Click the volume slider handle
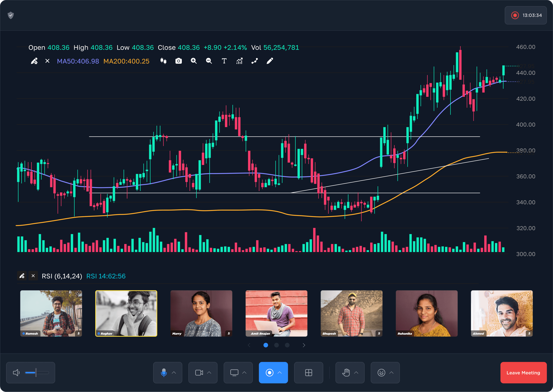This screenshot has height=392, width=553. click(x=36, y=372)
